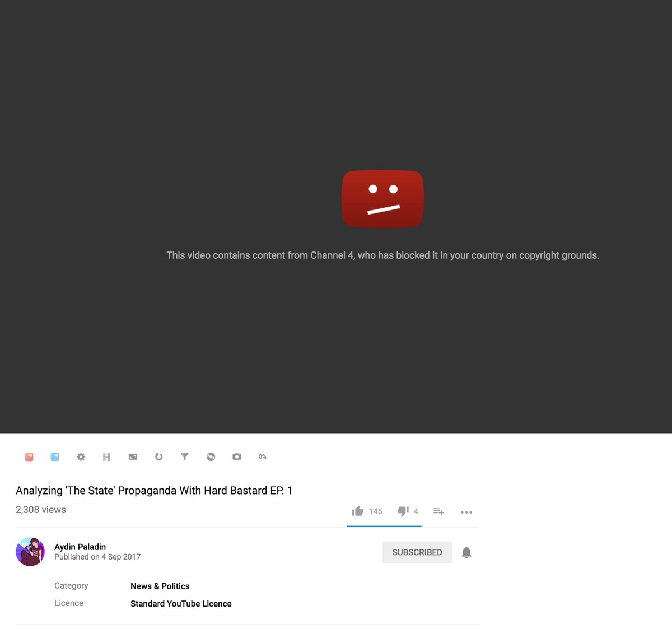
Task: Open the gear settings icon below video
Action: (x=81, y=456)
